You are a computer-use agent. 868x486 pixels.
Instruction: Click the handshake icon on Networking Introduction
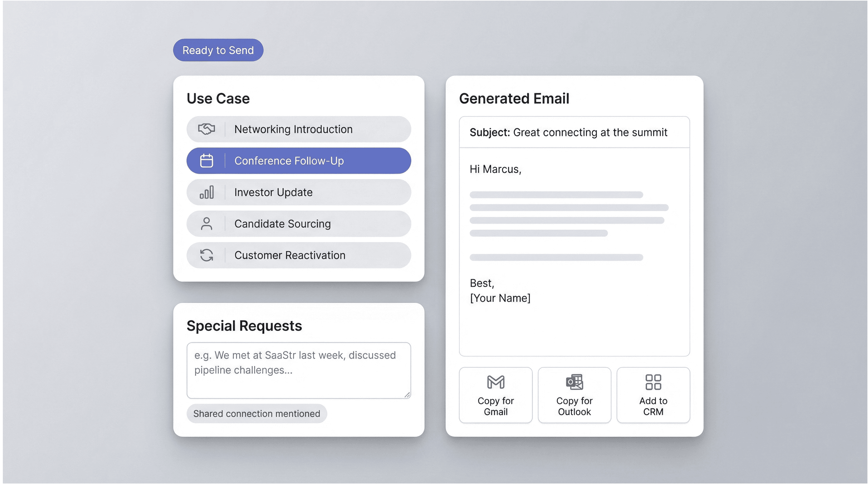click(x=206, y=129)
